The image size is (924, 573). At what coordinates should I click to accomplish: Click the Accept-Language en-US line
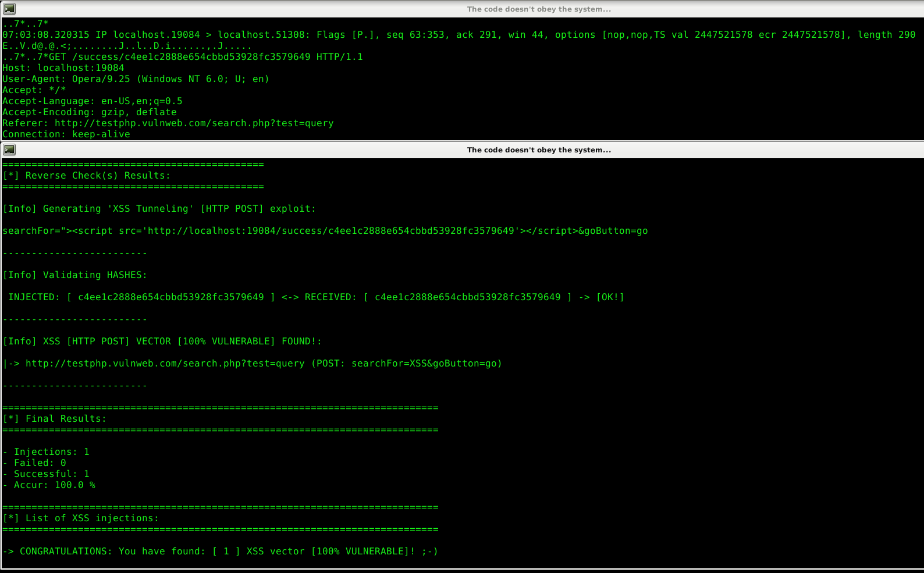pos(93,101)
